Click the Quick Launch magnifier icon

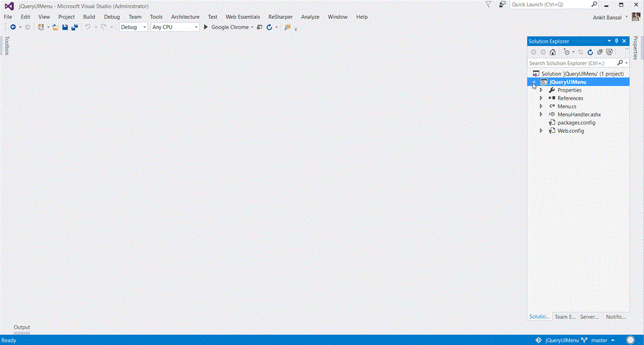click(x=594, y=4)
